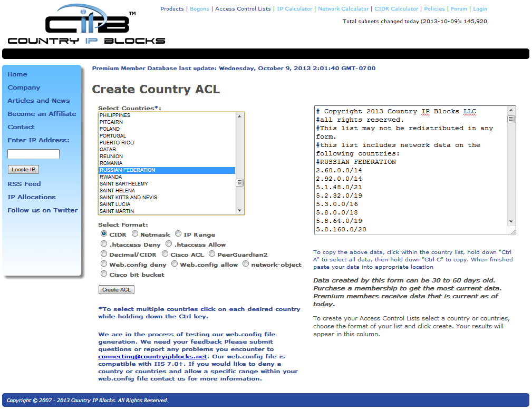Screen dimensions: 532x410
Task: Select QATAR in country list
Action: click(167, 150)
